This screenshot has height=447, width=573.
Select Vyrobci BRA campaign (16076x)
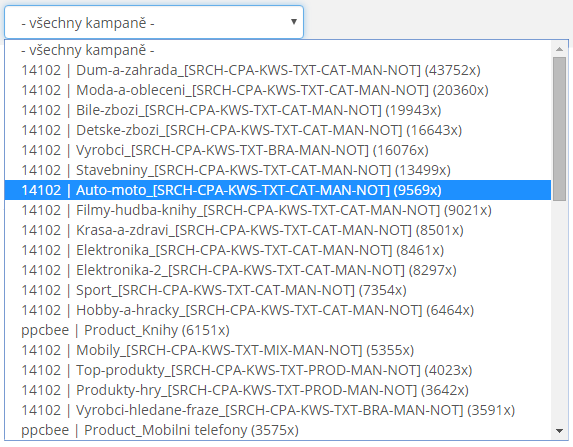278,150
